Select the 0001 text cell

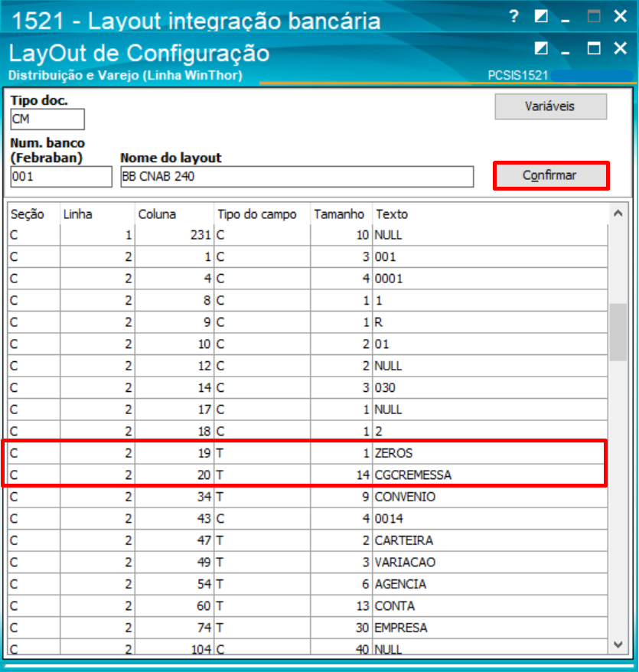click(490, 279)
